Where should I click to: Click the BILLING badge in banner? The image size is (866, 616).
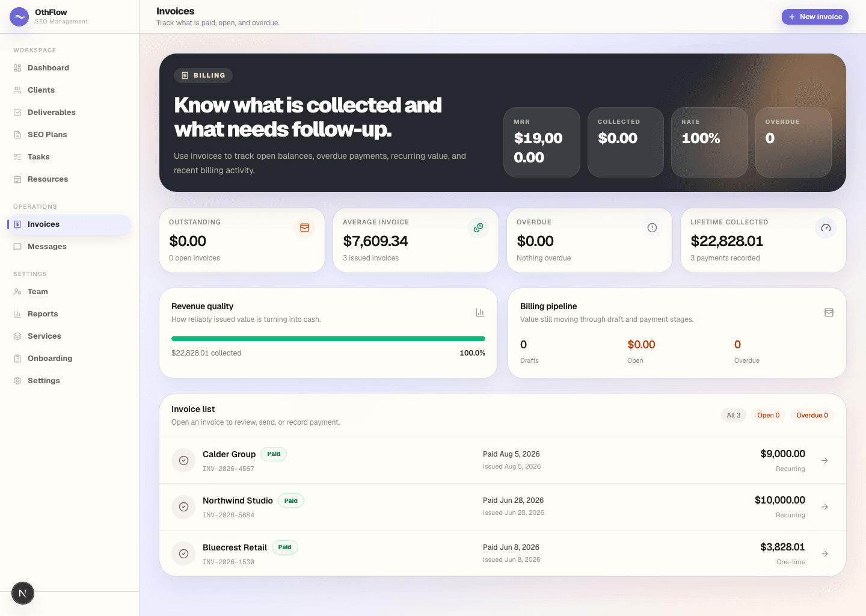[x=203, y=75]
